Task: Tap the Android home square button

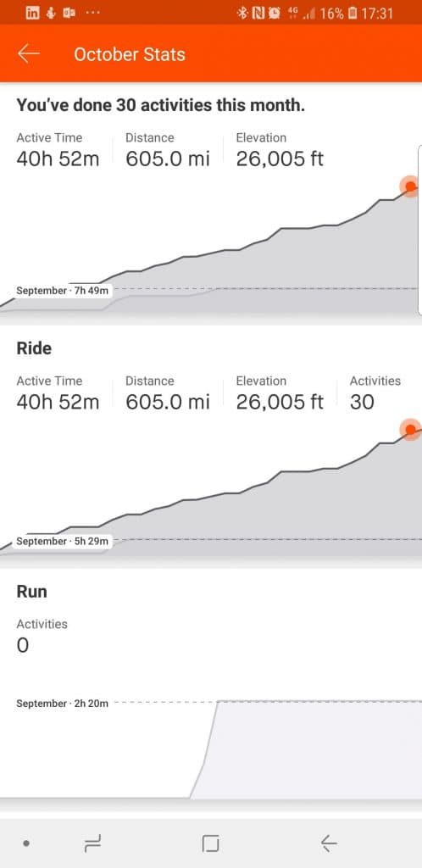Action: 211,843
